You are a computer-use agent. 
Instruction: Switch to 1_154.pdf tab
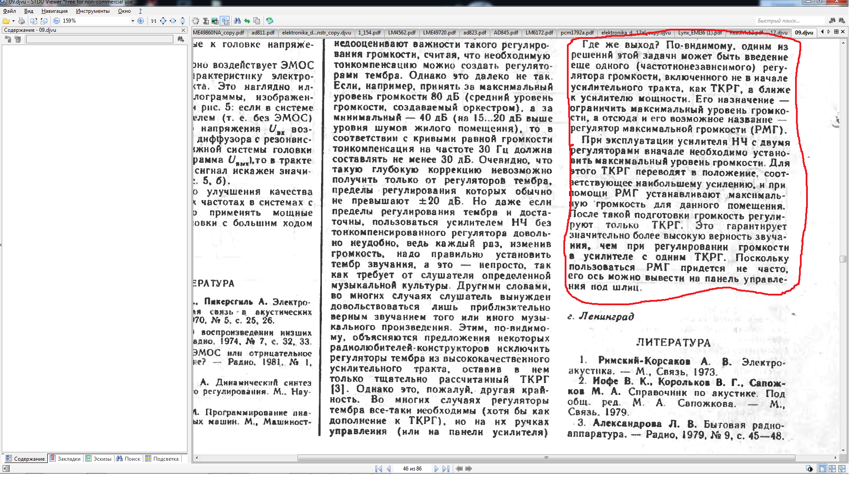pos(369,32)
